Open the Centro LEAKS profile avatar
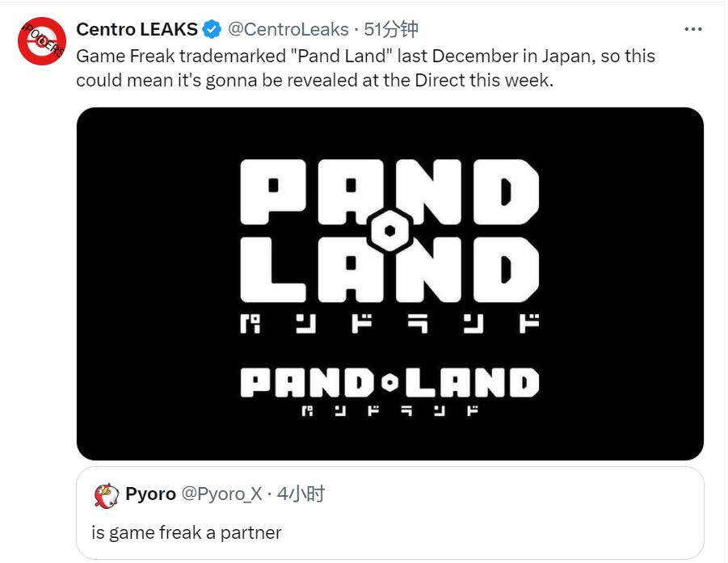 tap(42, 41)
